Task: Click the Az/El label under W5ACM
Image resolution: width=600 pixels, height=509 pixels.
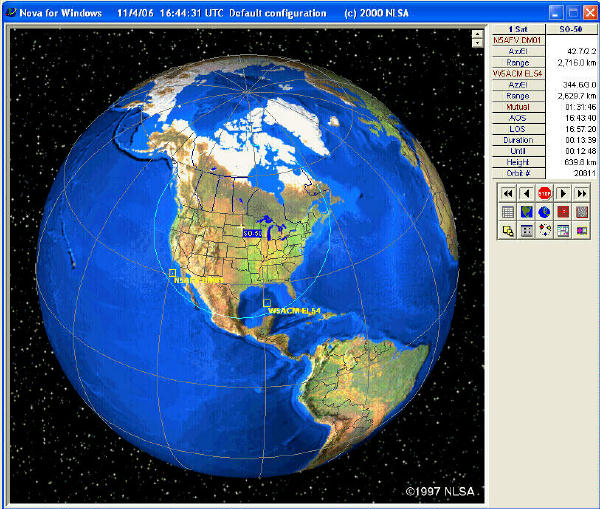Action: [518, 85]
